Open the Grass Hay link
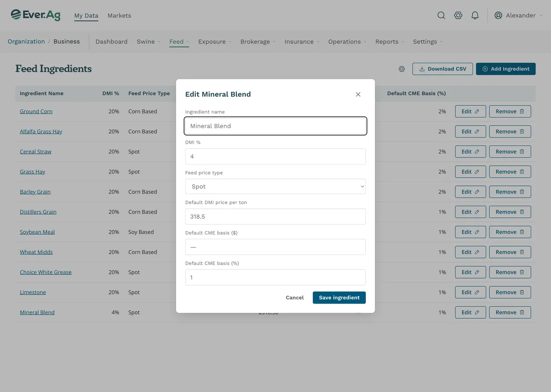This screenshot has height=392, width=551. tap(33, 172)
